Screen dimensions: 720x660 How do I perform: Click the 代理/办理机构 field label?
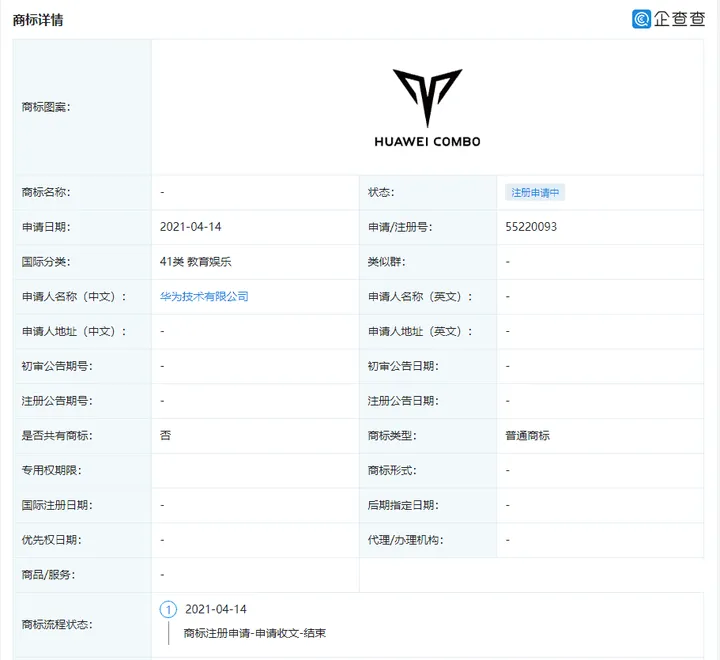coord(405,540)
